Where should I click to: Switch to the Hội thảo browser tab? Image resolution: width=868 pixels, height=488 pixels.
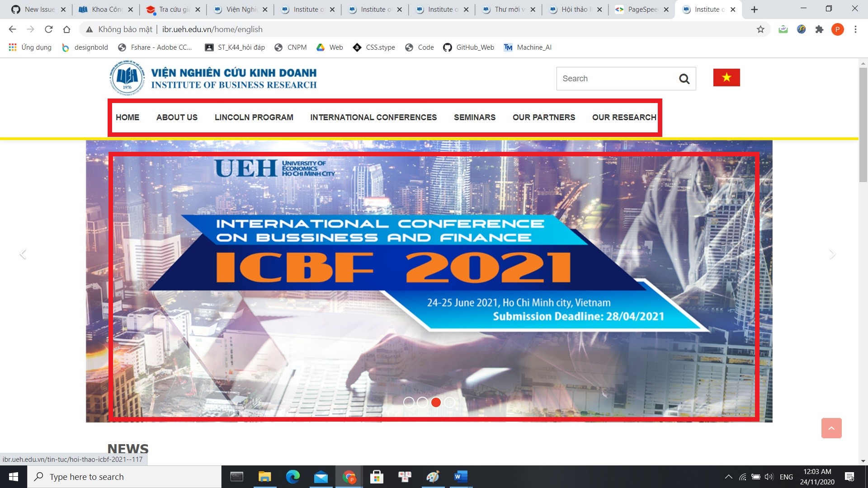(x=574, y=9)
